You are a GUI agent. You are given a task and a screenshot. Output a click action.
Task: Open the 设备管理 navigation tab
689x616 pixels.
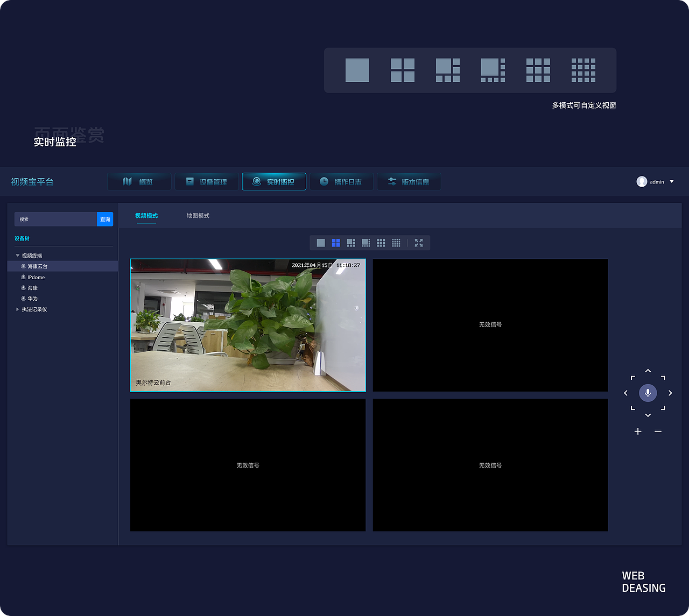(x=207, y=182)
